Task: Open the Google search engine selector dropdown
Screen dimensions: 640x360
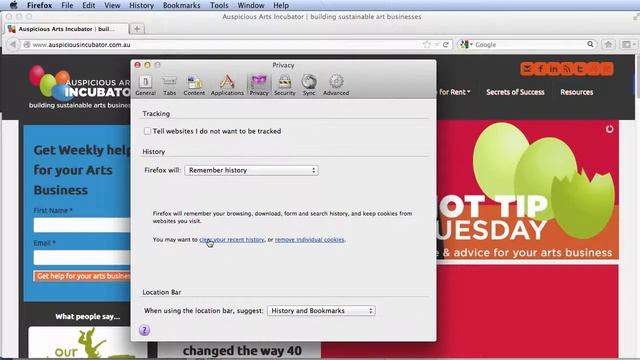Action: pos(466,44)
